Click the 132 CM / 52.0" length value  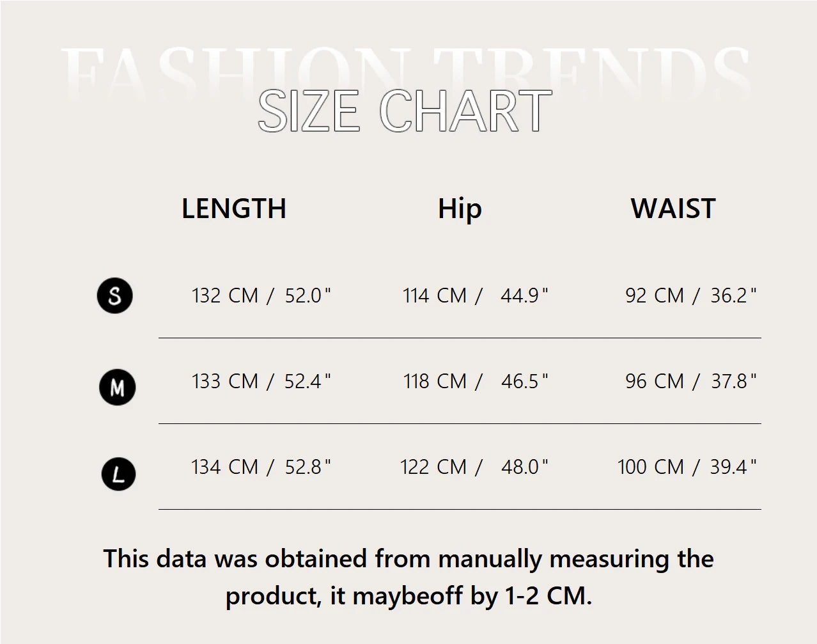[x=261, y=295]
